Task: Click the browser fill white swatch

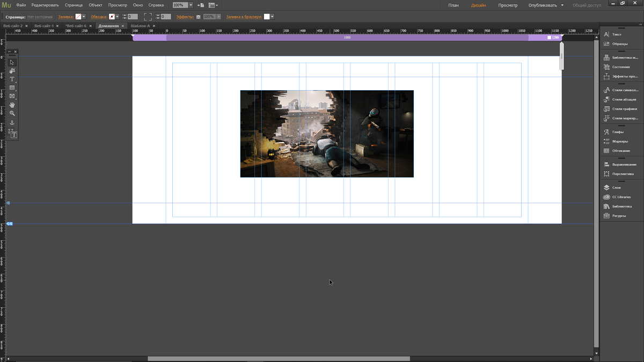Action: click(266, 17)
